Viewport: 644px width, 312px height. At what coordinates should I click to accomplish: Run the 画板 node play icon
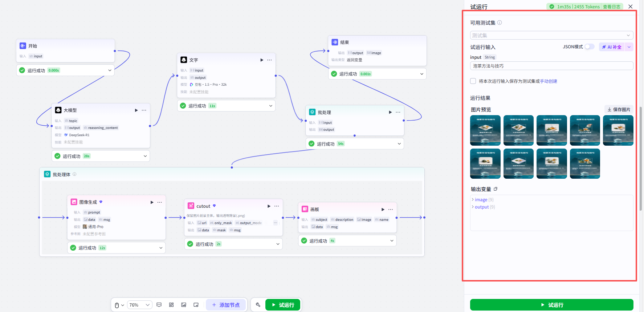point(383,209)
